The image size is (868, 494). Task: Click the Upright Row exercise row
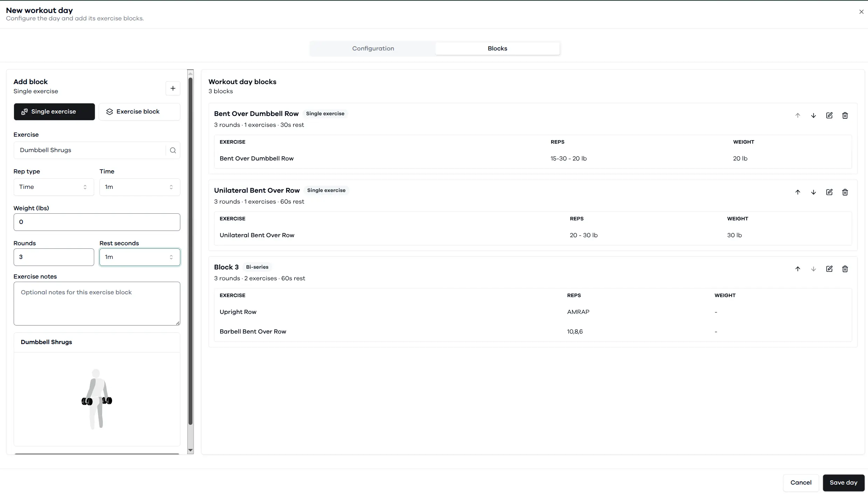[x=533, y=312]
